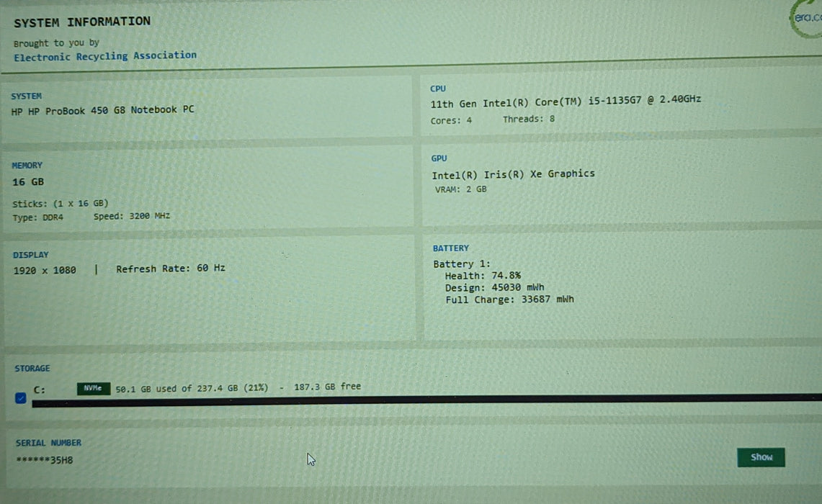Viewport: 822px width, 504px height.
Task: Click the "Threads: 8" value
Action: point(529,120)
